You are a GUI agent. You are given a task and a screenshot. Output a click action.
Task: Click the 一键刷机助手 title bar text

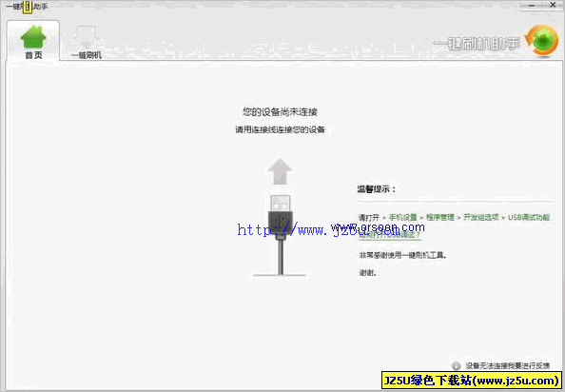(x=27, y=7)
